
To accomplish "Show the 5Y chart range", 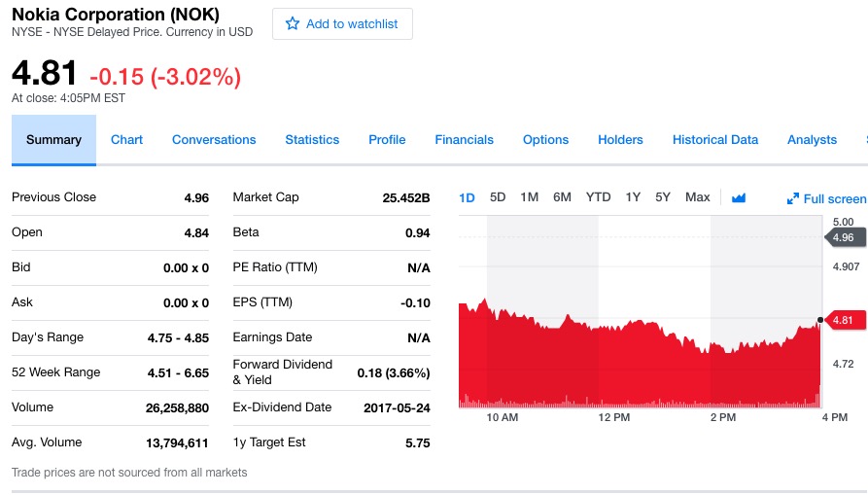I will coord(663,197).
